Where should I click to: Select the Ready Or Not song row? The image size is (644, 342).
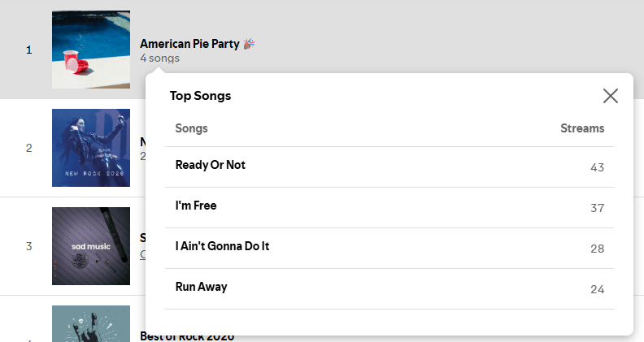coord(211,165)
